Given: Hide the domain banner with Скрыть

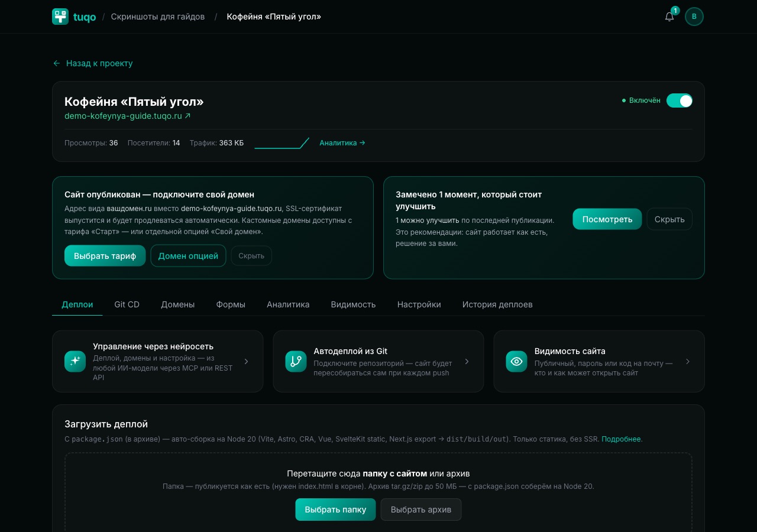Looking at the screenshot, I should 251,256.
